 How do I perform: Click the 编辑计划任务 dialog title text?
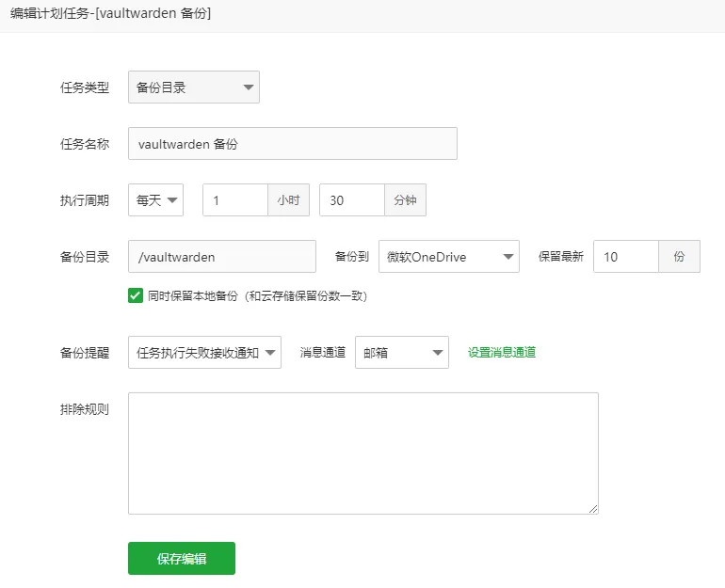coord(110,13)
